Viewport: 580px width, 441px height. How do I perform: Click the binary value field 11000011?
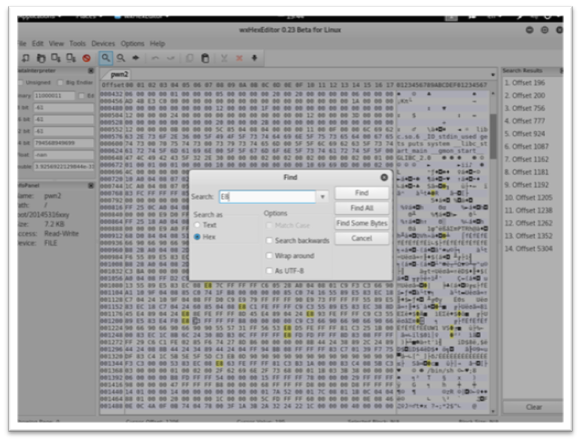point(54,96)
